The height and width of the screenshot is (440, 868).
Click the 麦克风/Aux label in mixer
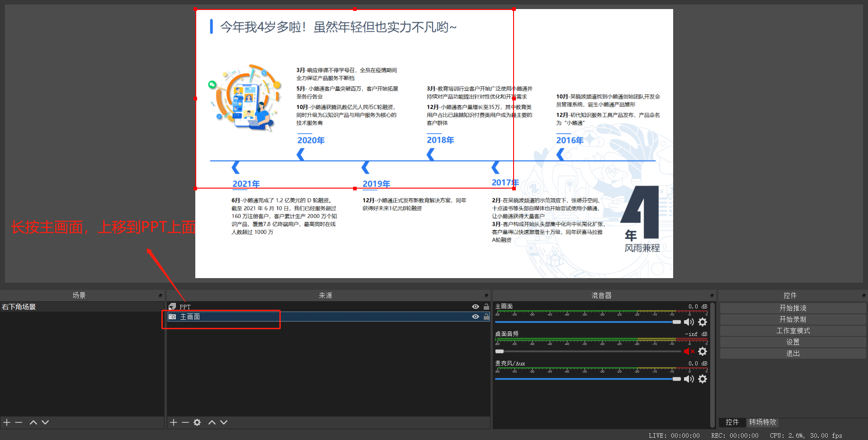point(510,363)
